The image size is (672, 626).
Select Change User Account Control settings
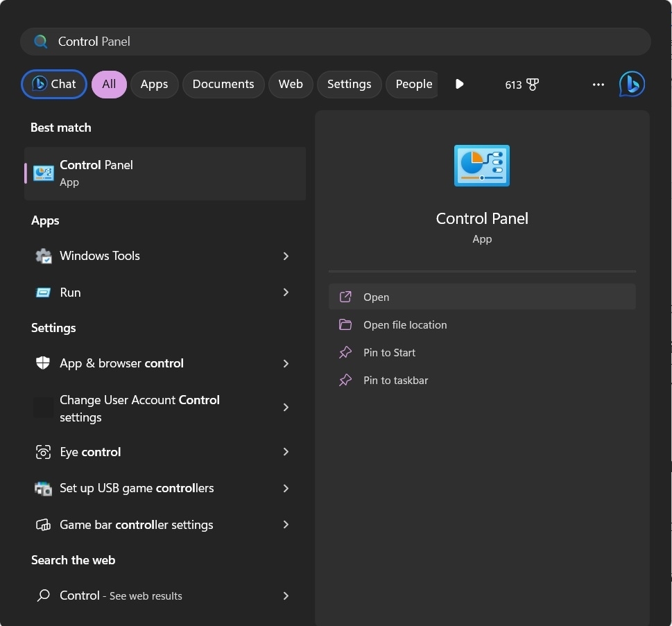(x=165, y=408)
